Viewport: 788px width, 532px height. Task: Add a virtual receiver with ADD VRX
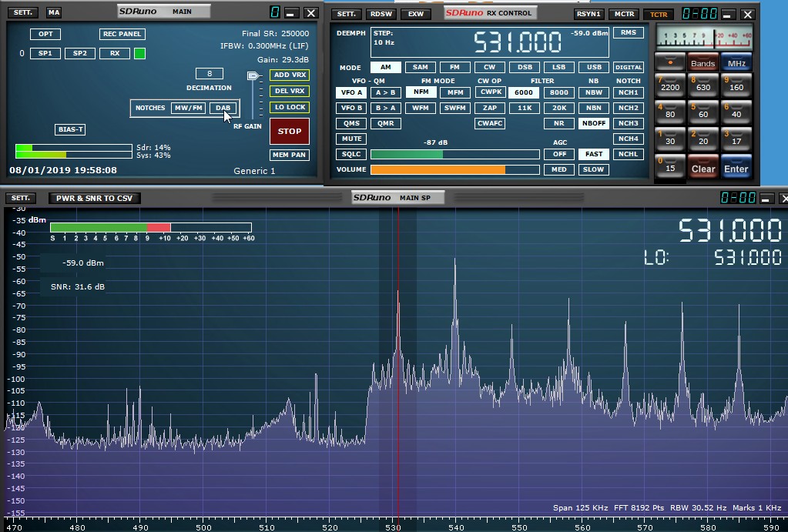coord(290,75)
